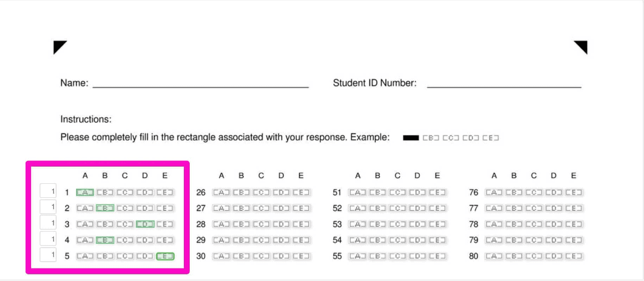Select bubble E for question 5
Viewport: 644px width, 281px height.
coord(165,256)
